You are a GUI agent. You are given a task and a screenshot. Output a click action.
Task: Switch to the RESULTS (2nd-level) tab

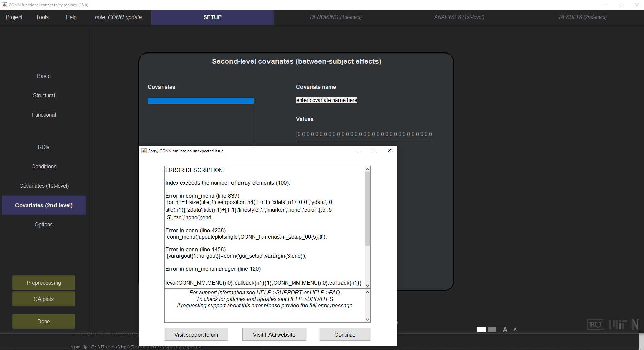[582, 17]
